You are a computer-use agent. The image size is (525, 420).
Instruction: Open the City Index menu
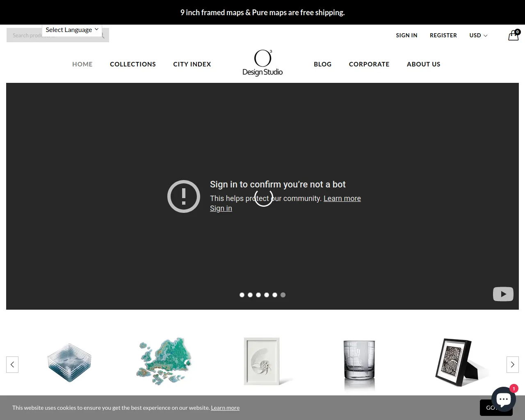192,64
